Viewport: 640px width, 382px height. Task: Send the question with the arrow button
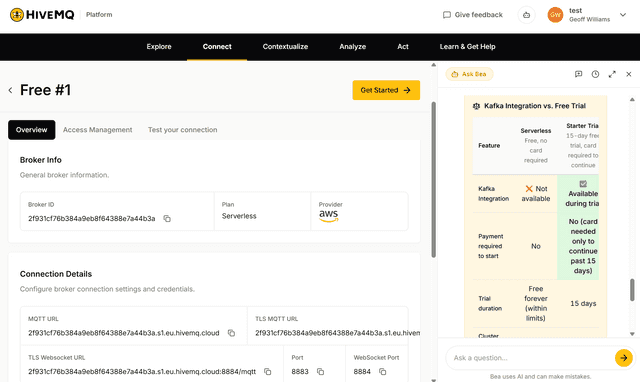point(624,358)
